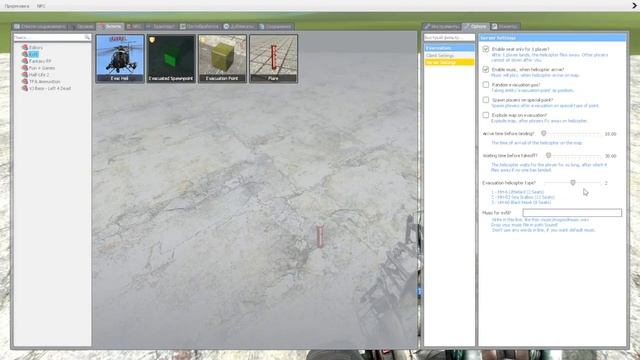Select the Evacuation header in options list
This screenshot has width=640, height=360.
click(x=449, y=48)
